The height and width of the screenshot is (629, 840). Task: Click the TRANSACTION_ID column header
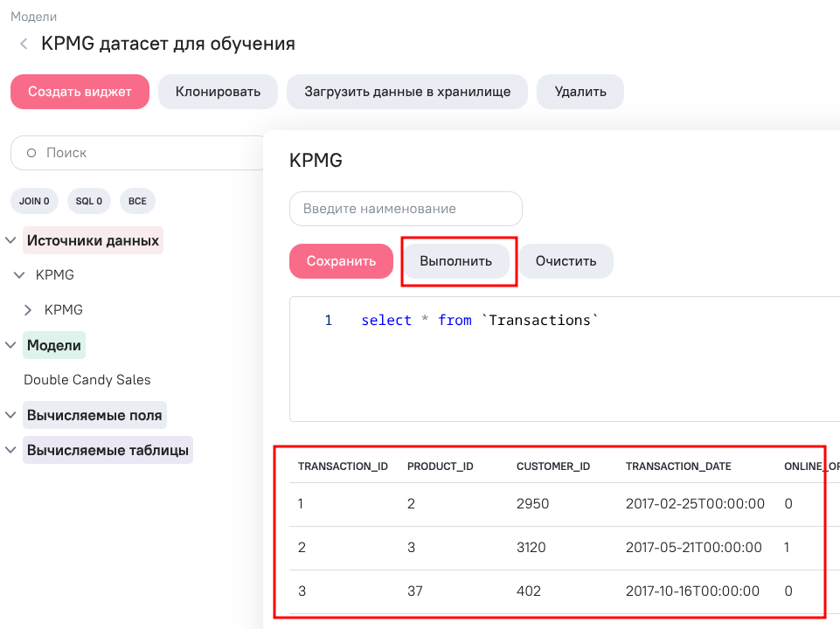343,467
